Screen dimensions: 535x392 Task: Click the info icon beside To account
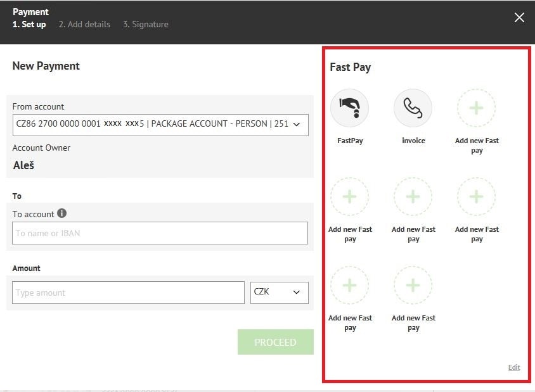point(61,213)
